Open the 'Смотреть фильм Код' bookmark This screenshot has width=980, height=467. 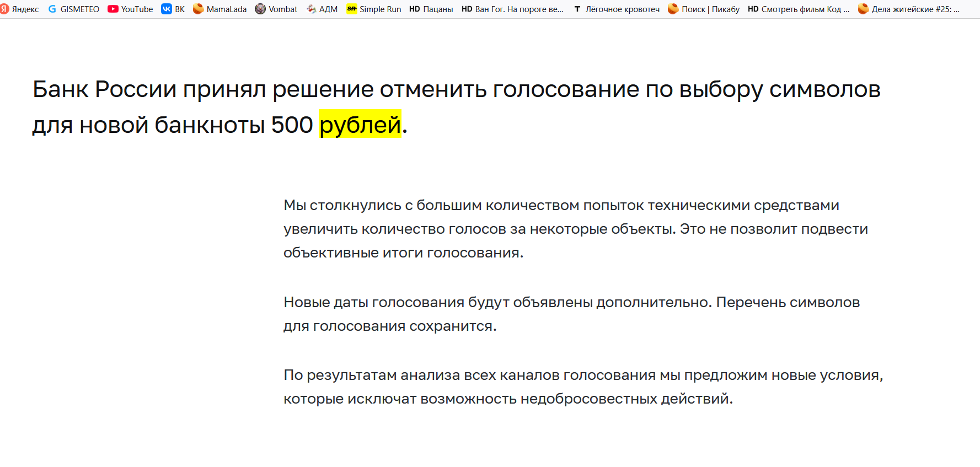pyautogui.click(x=799, y=9)
